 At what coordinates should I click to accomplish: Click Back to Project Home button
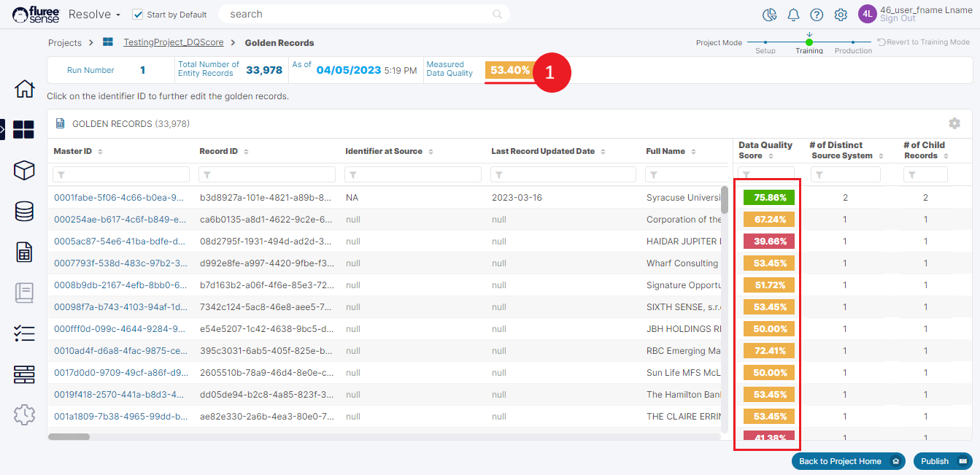pos(848,461)
